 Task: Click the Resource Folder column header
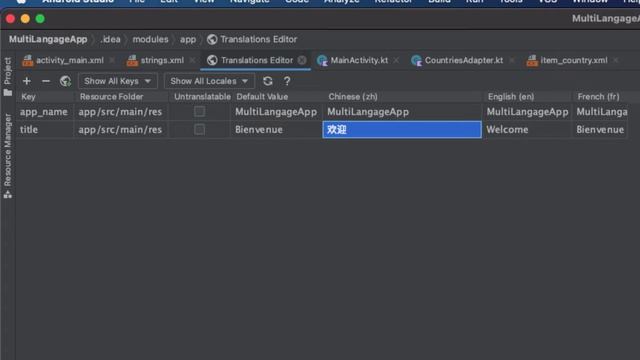coord(122,97)
